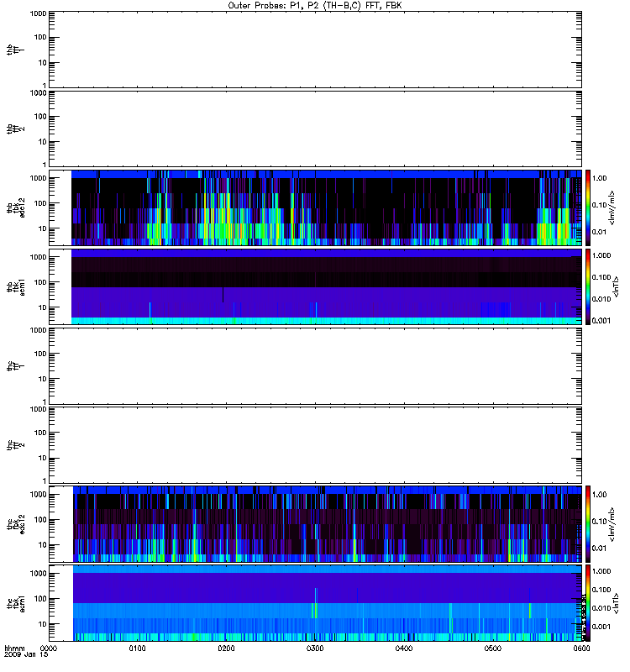Image resolution: width=630 pixels, height=672 pixels.
Task: Click "1.00" on the thb edc12 color scale
Action: (x=599, y=178)
